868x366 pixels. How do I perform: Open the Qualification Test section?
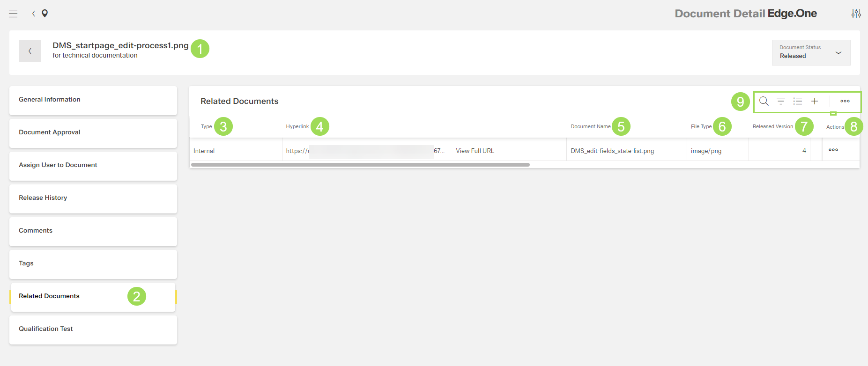pyautogui.click(x=93, y=329)
